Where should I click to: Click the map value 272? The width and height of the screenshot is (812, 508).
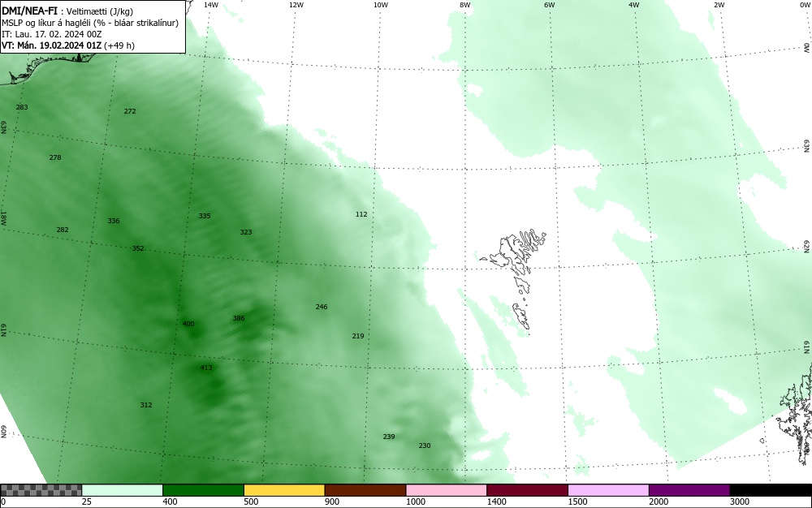click(x=130, y=111)
